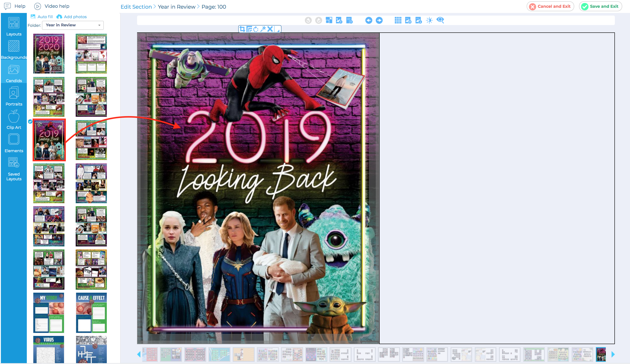Click Save and Exit button

coord(600,6)
